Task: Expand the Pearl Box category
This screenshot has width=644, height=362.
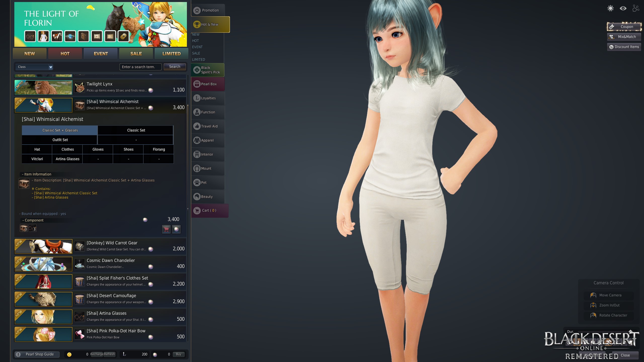Action: pos(208,84)
